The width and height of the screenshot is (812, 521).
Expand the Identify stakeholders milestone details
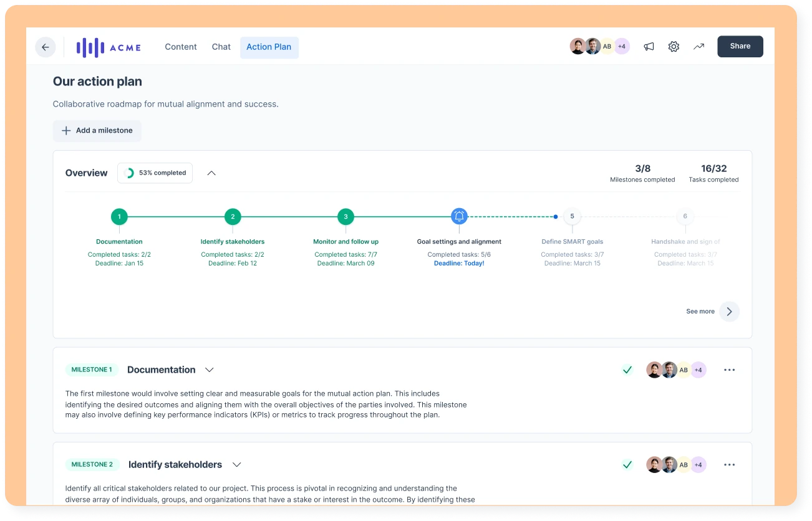pyautogui.click(x=236, y=464)
